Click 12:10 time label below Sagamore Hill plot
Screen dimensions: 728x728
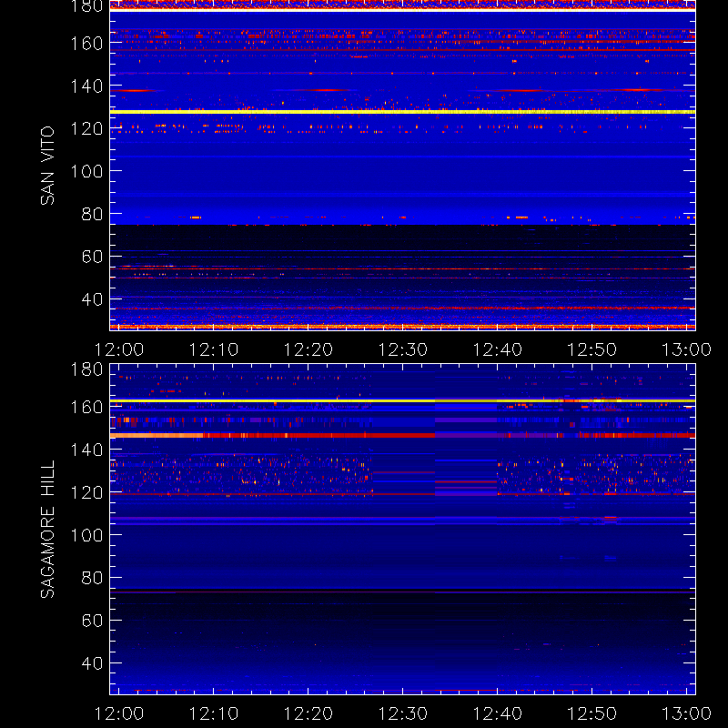click(x=214, y=713)
